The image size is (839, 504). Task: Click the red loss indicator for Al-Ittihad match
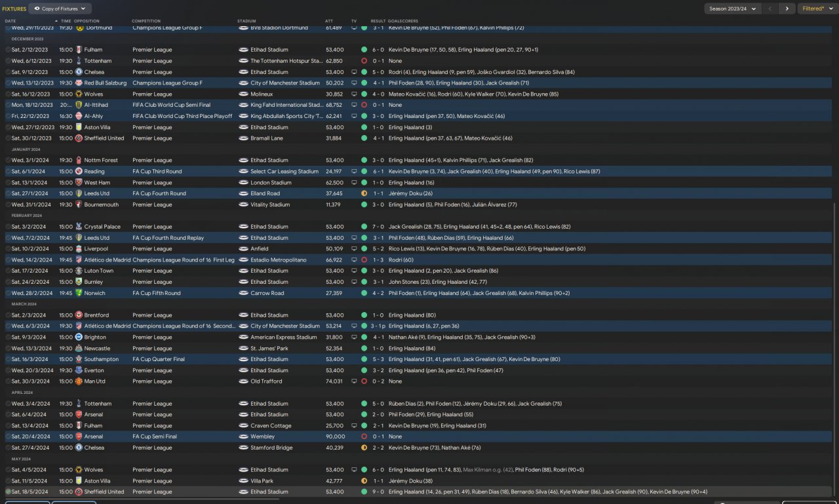pos(364,105)
